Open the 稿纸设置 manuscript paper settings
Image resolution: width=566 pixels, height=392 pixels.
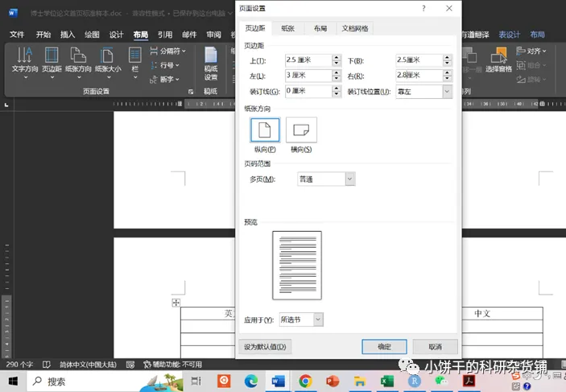pos(211,64)
